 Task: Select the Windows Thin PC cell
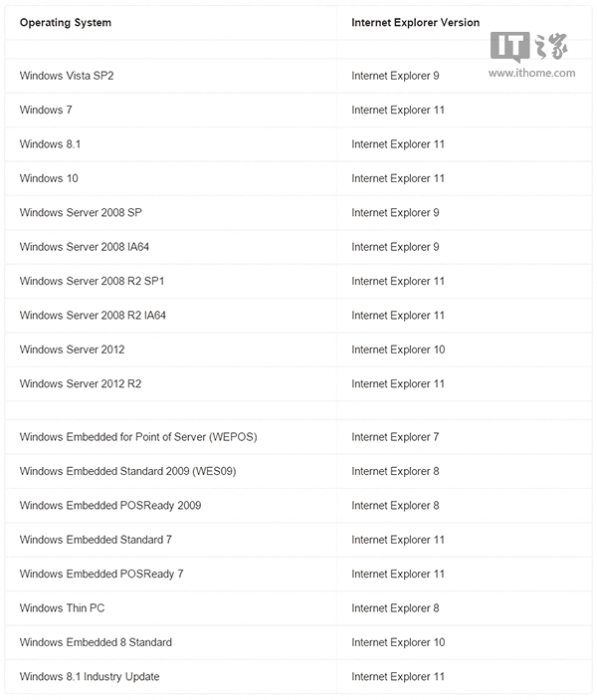(x=62, y=608)
